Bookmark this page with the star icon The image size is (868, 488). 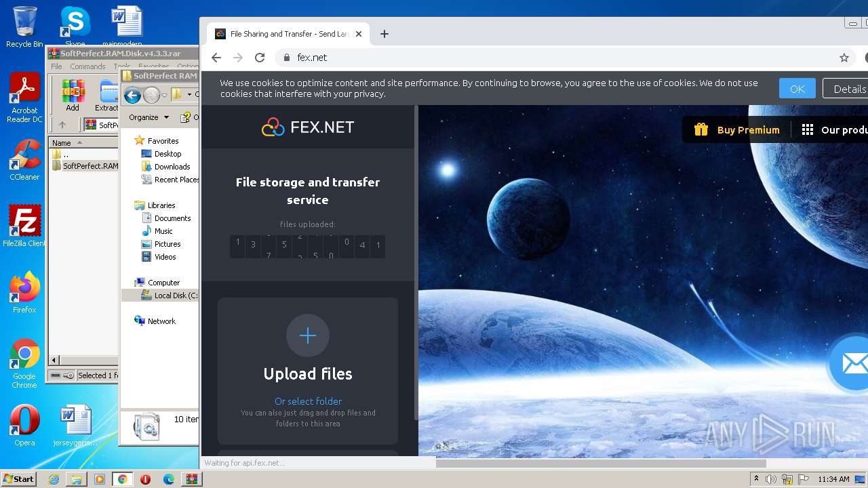click(x=844, y=58)
